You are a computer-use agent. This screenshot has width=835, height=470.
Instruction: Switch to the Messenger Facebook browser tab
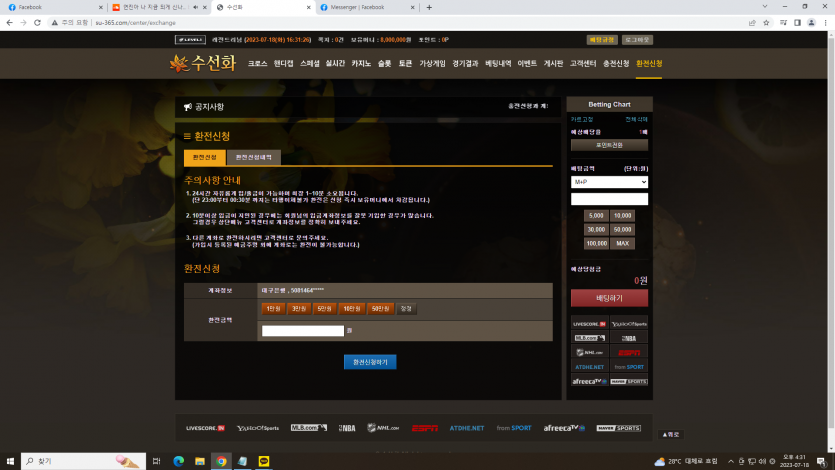point(370,7)
